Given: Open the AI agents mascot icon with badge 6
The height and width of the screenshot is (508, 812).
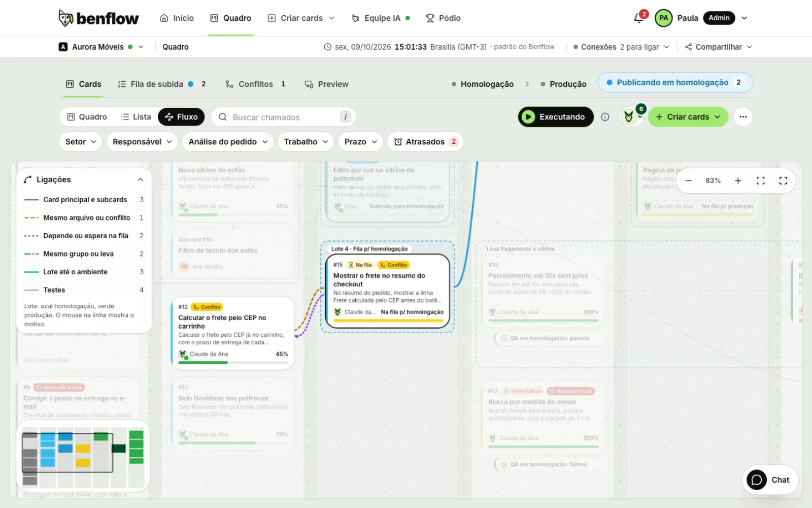Looking at the screenshot, I should pos(629,117).
